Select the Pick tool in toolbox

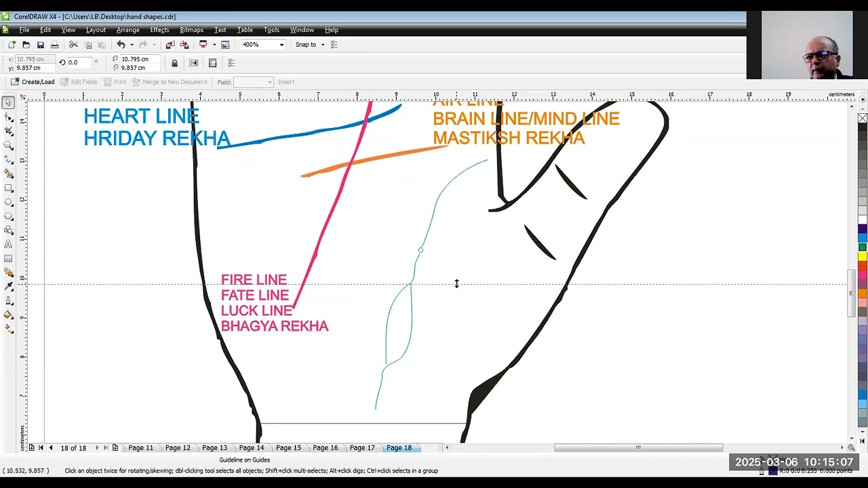[8, 103]
